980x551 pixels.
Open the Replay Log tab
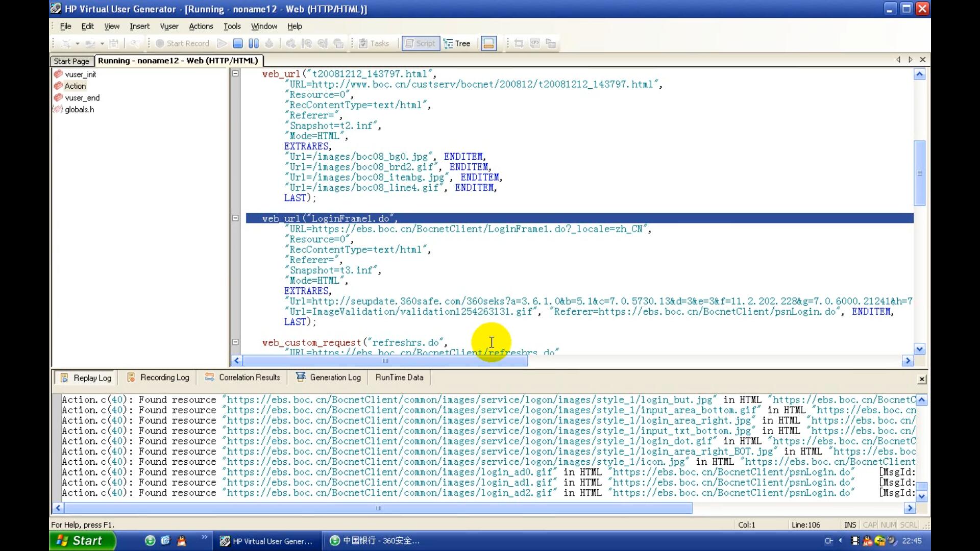pyautogui.click(x=86, y=378)
